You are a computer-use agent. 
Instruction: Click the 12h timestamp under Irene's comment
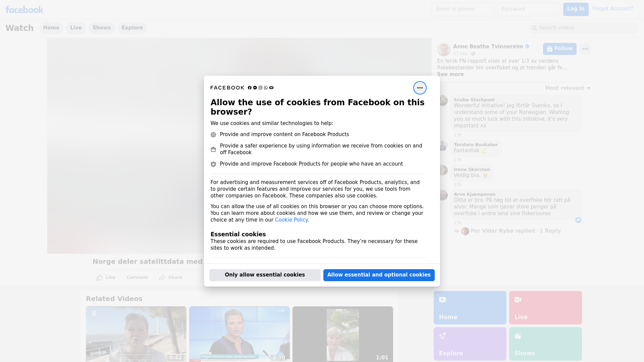[458, 185]
